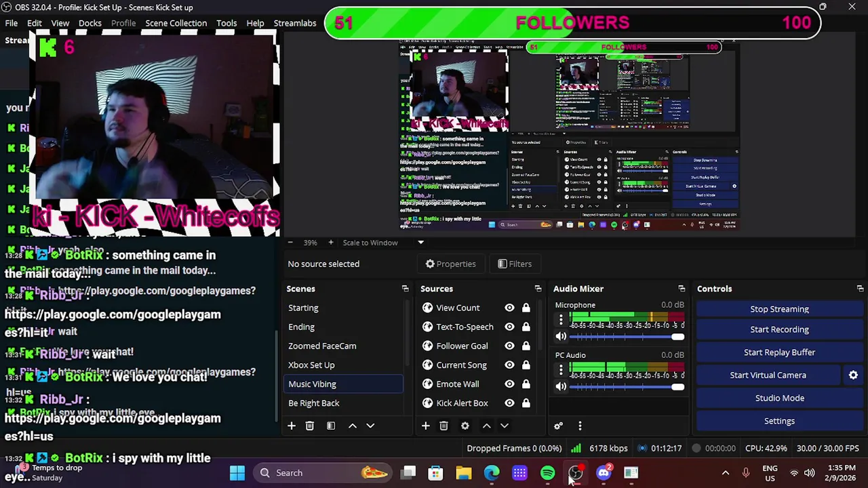Open Microphone channel three-dot options
This screenshot has width=868, height=488.
pos(561,319)
